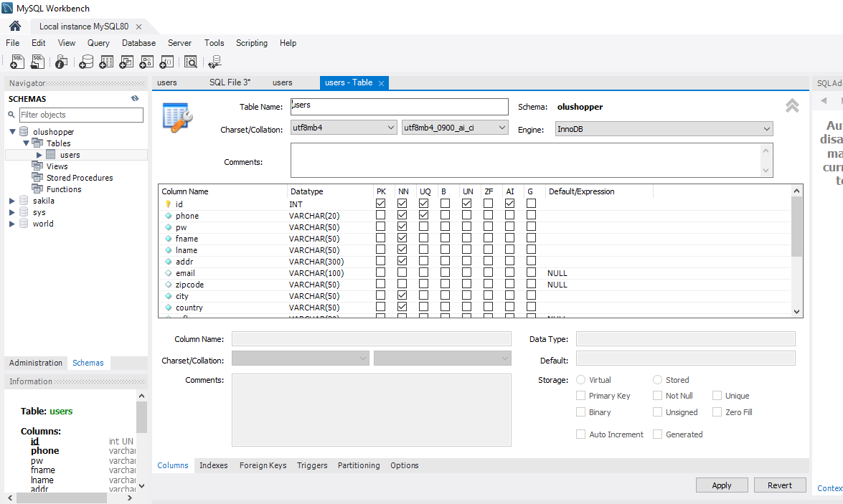Refresh the SCHEMAS list icon
This screenshot has height=504, width=843.
coord(135,98)
